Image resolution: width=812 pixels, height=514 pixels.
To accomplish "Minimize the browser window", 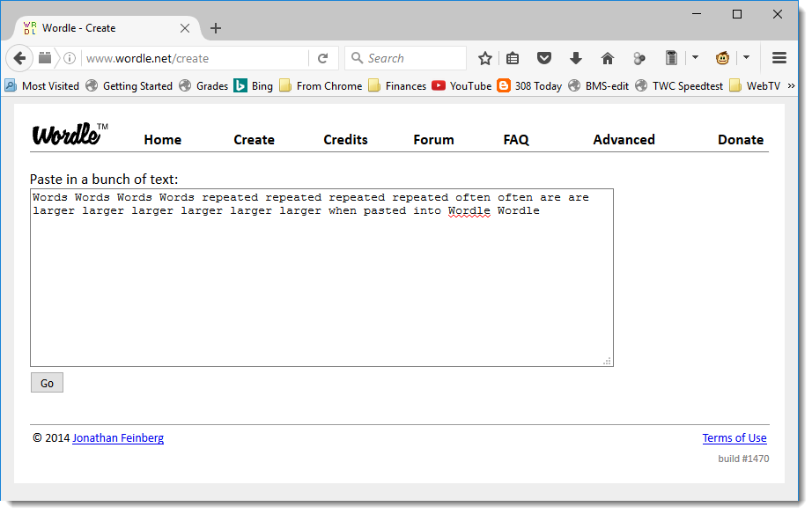I will point(697,14).
